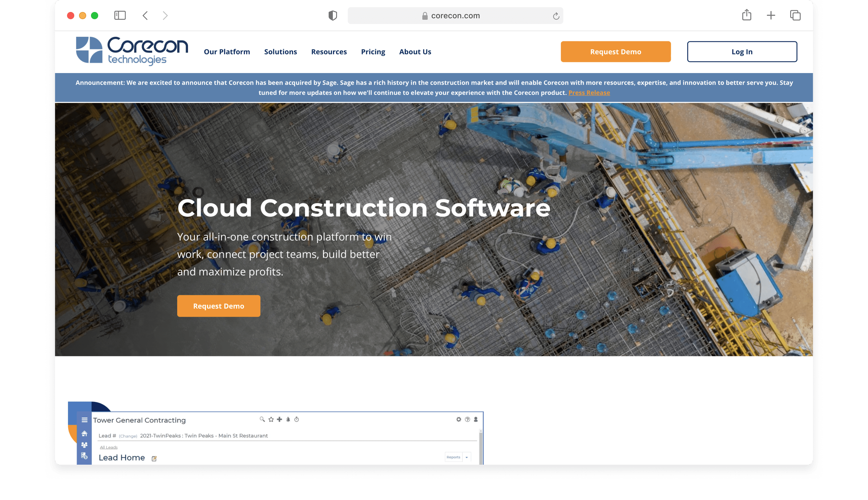This screenshot has height=500, width=868.
Task: Go to the Pricing page
Action: tap(373, 52)
